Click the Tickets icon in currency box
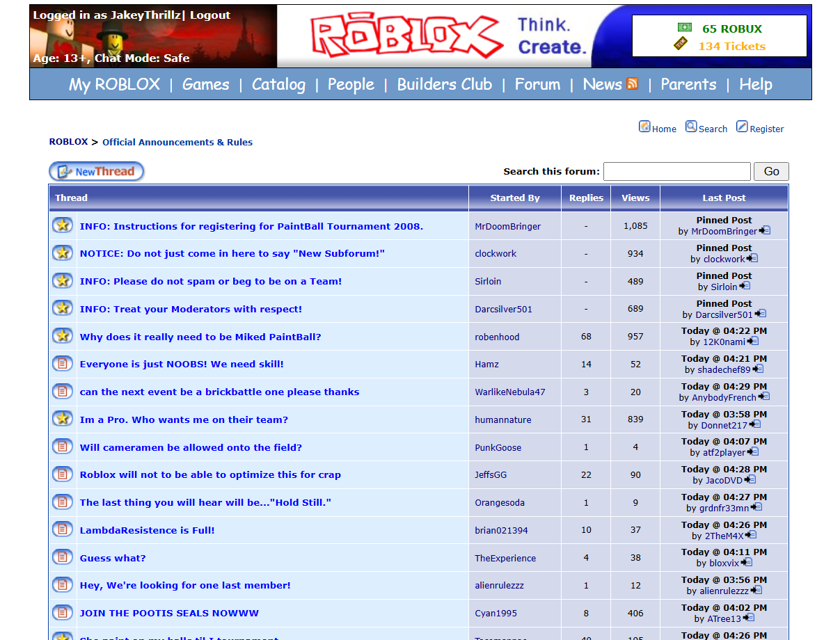Screen dimensions: 840x640 681,45
